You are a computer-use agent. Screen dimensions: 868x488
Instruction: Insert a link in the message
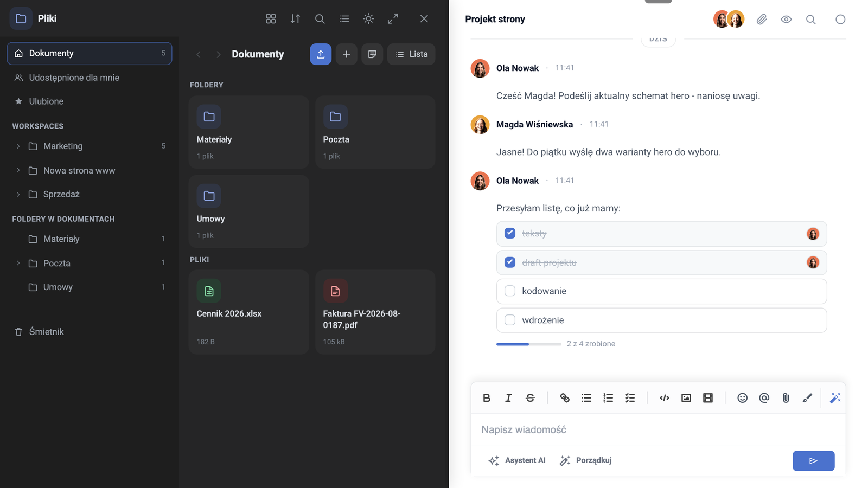(565, 398)
